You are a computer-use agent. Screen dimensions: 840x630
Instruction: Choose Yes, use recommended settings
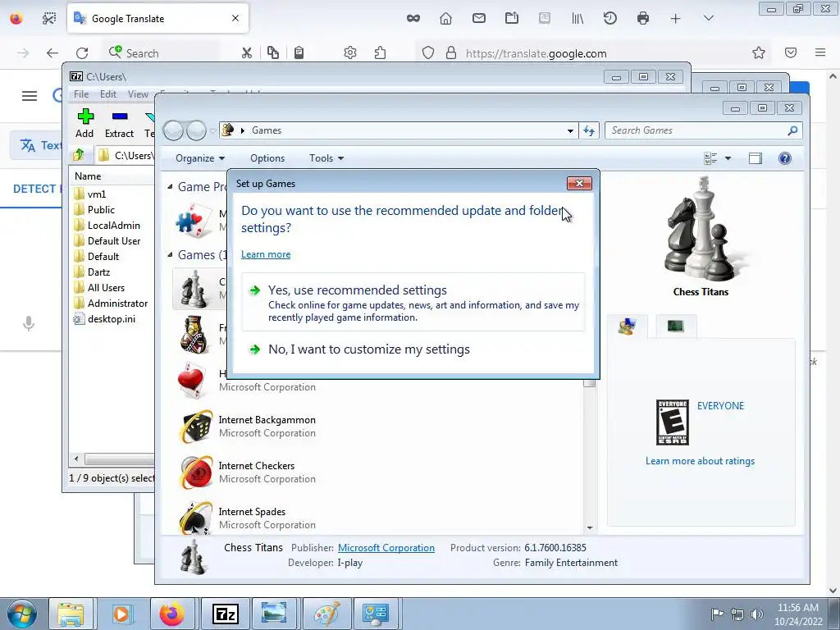pyautogui.click(x=413, y=302)
